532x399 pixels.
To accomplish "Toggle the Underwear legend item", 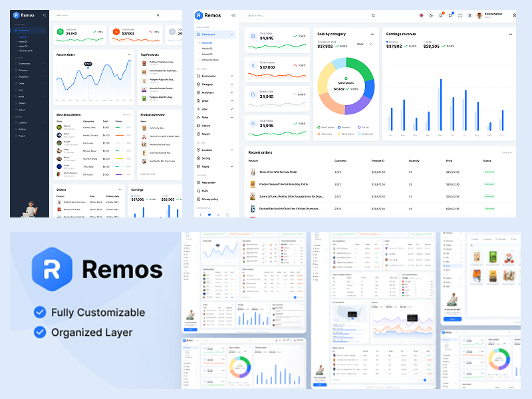I will 365,134.
